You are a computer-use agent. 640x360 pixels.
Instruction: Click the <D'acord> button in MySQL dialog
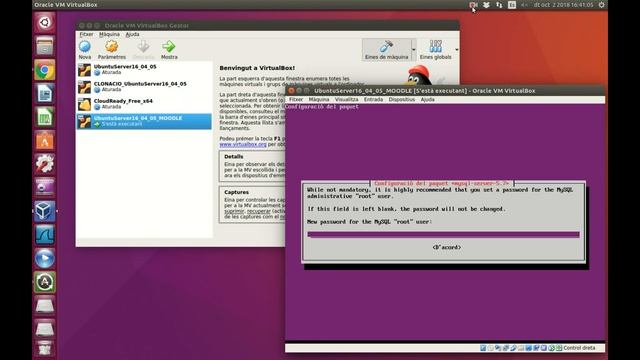click(x=447, y=247)
